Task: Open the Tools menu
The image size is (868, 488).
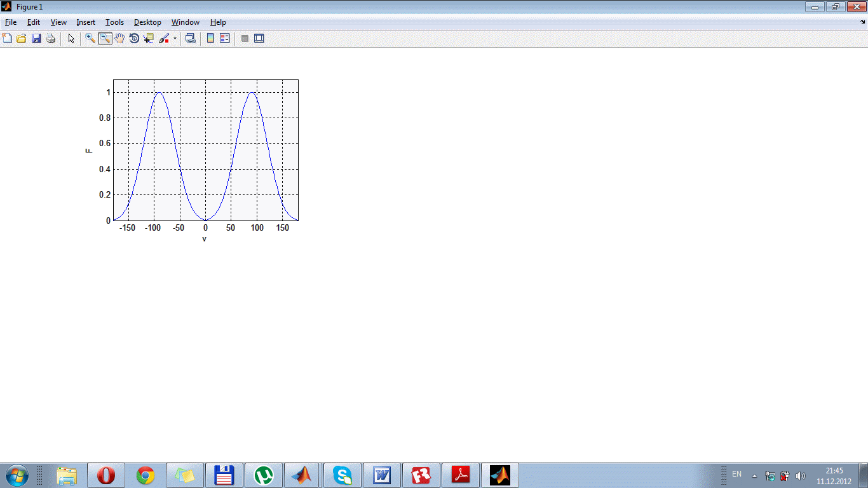Action: (x=114, y=22)
